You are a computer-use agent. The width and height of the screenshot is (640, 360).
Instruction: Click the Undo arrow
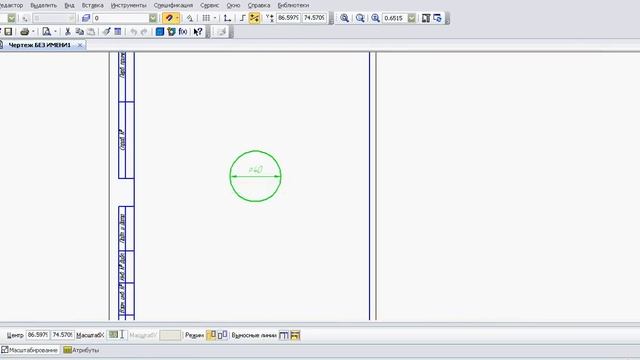(x=133, y=31)
